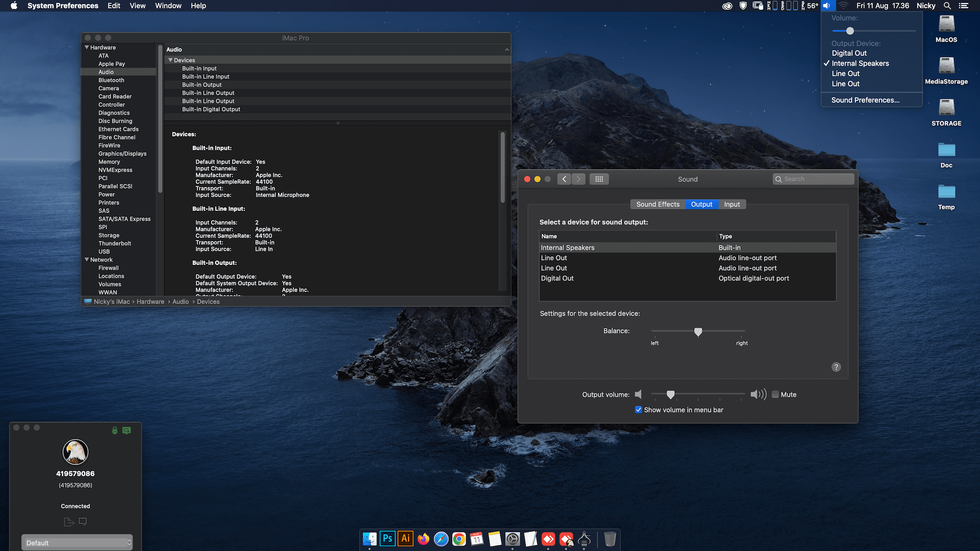This screenshot has width=980, height=551.
Task: Select Graphics/Displays in the sidebar
Action: [122, 154]
